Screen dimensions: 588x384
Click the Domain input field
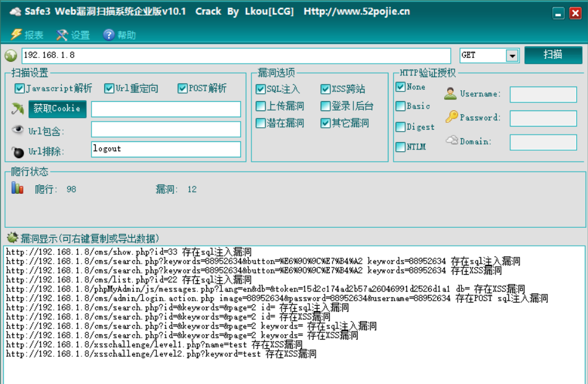[543, 143]
